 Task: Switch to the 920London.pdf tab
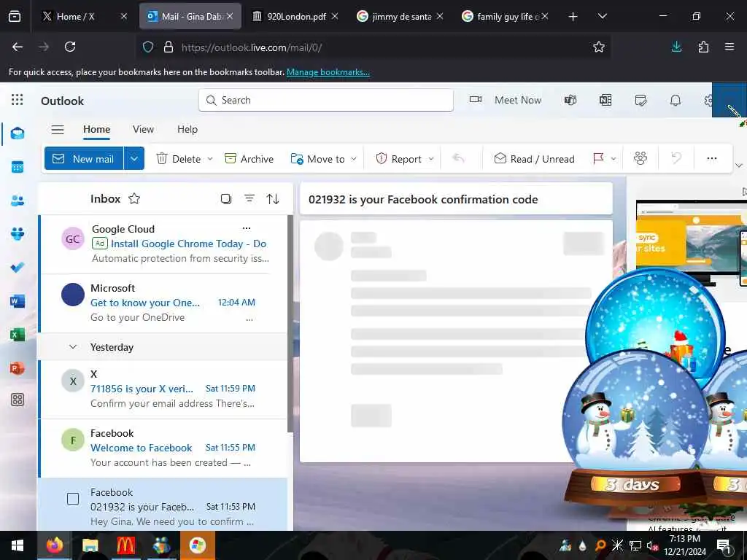tap(295, 16)
